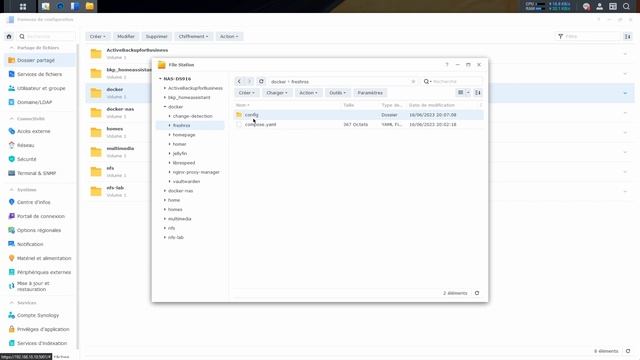Bookmark the docker > freshrss path star

413,82
